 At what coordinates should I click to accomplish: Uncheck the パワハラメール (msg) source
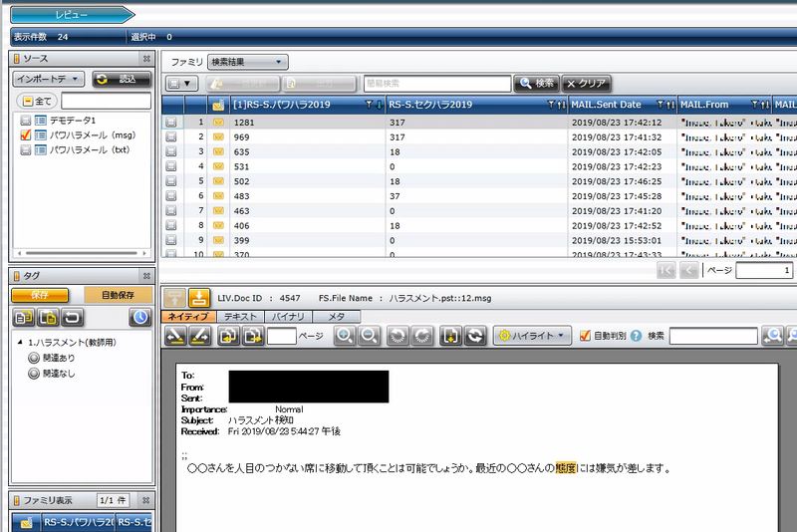[x=26, y=135]
